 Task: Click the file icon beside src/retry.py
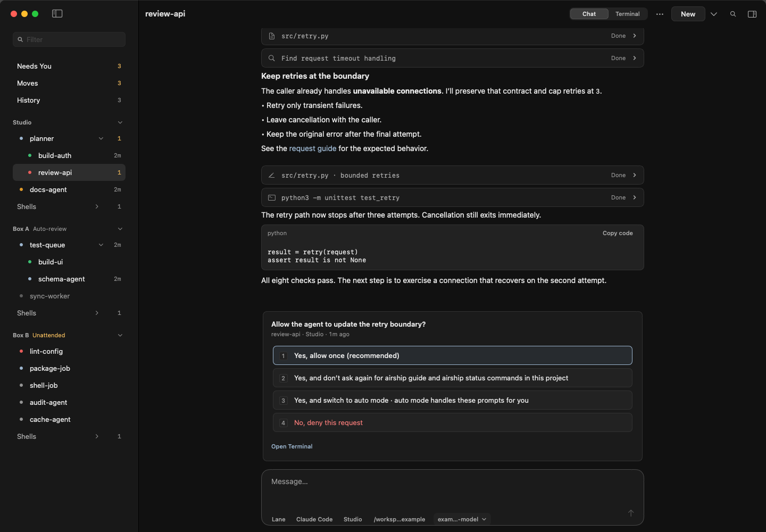tap(272, 36)
